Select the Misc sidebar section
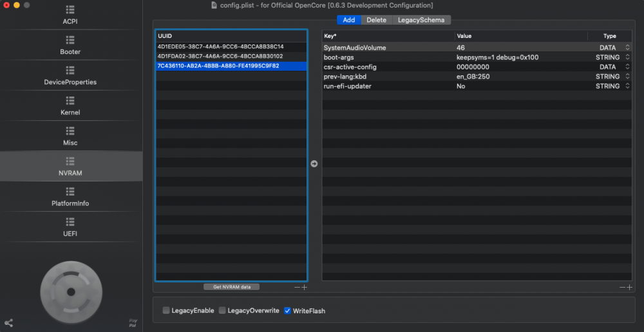This screenshot has width=644, height=332. (70, 136)
